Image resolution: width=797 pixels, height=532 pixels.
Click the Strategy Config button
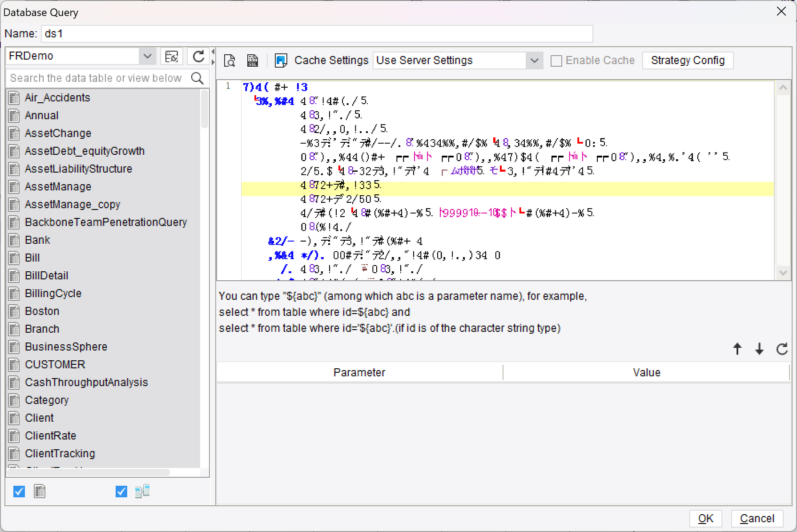tap(688, 60)
